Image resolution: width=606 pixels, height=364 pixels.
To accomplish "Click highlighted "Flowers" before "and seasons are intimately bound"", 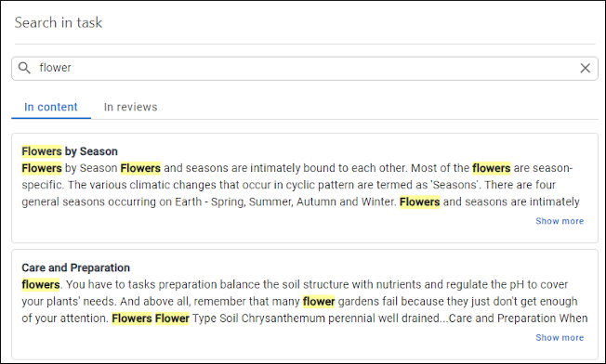I will point(140,168).
